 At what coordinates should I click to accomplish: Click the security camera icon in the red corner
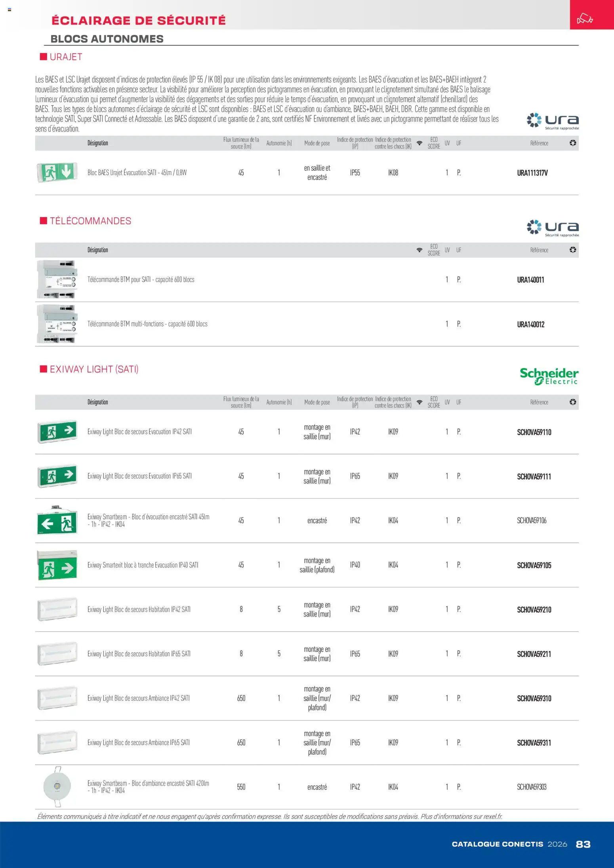[584, 19]
